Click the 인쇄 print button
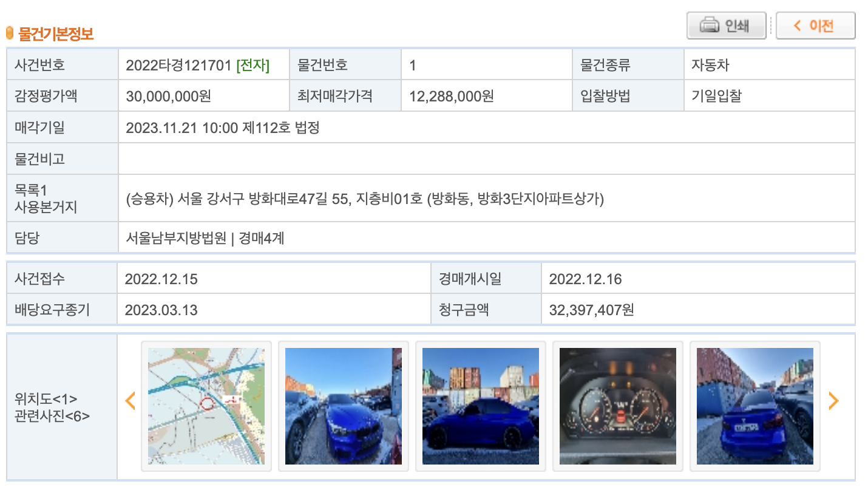 coord(726,26)
